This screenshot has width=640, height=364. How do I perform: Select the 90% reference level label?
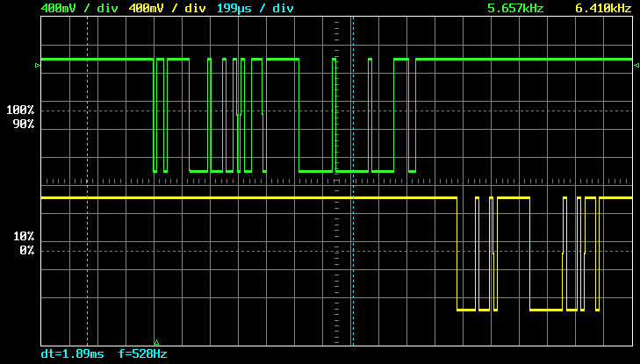tap(24, 124)
